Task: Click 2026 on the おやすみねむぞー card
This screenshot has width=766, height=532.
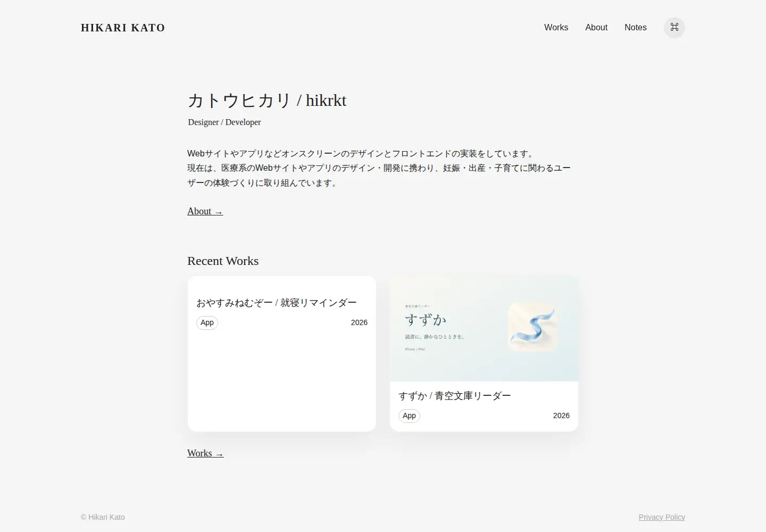Action: pyautogui.click(x=359, y=322)
